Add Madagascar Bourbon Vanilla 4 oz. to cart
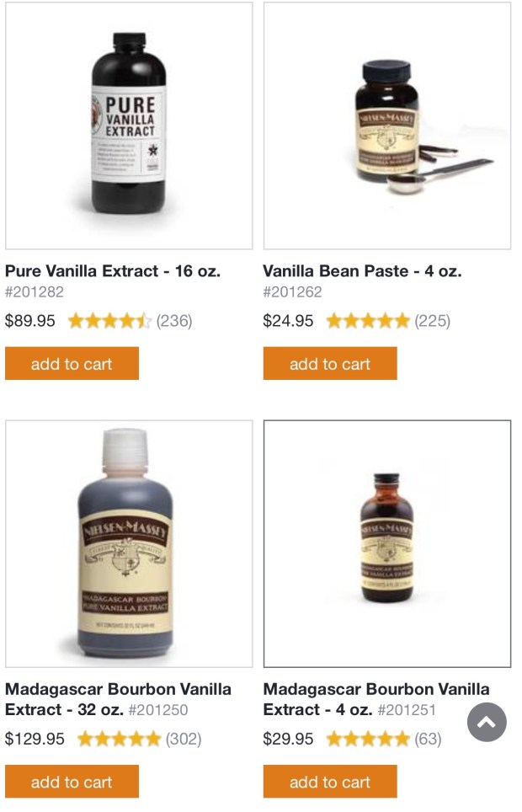The height and width of the screenshot is (812, 522). pos(329,782)
